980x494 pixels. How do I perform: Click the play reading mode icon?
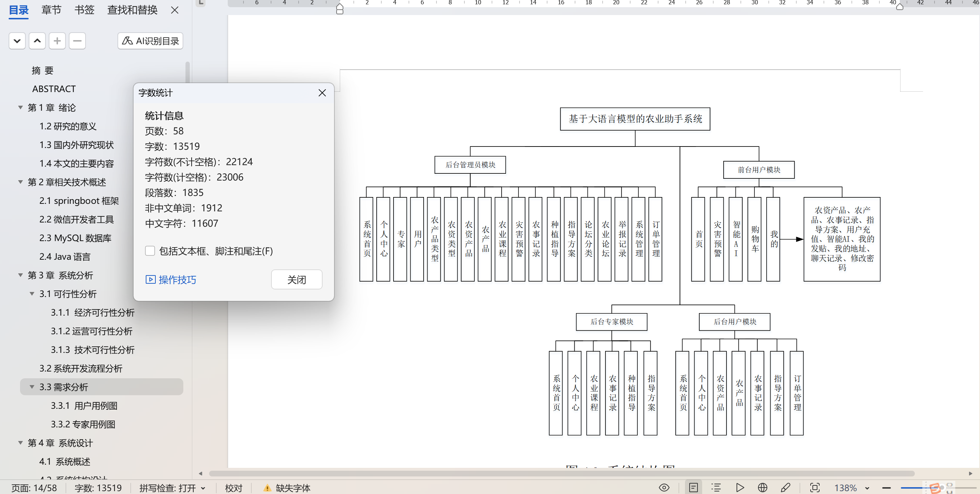coord(740,488)
